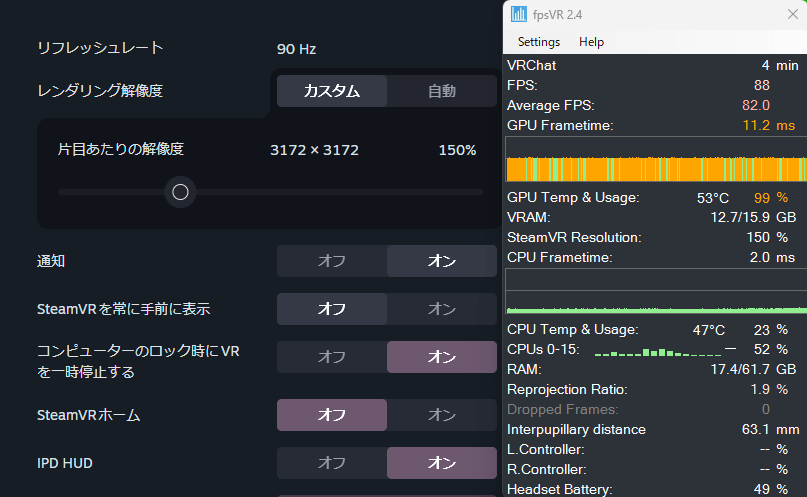Open the Help menu in fpsVR
This screenshot has height=497, width=807.
[592, 42]
